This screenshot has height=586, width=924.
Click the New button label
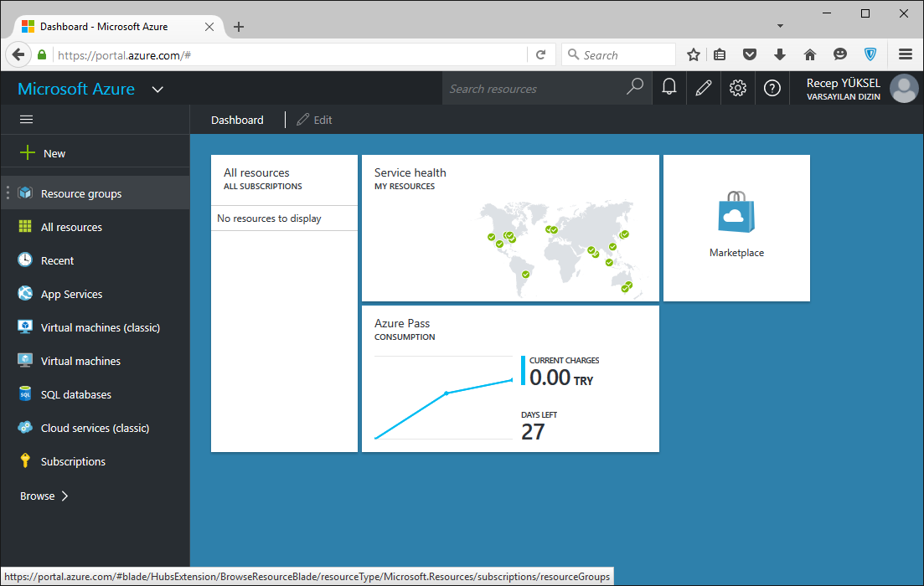54,154
